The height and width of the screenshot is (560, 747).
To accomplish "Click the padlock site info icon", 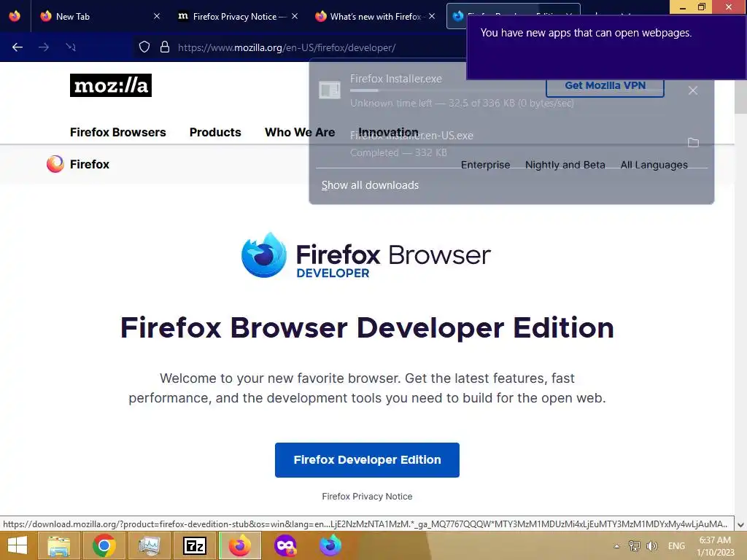I will pos(165,47).
